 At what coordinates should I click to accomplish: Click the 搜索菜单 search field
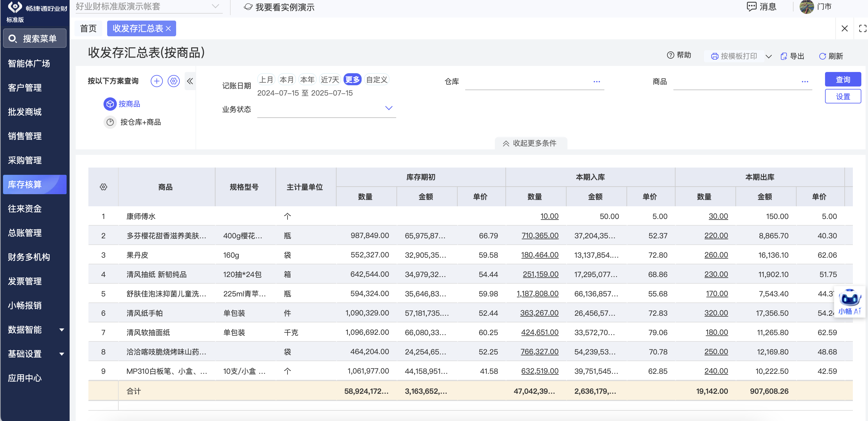[35, 38]
